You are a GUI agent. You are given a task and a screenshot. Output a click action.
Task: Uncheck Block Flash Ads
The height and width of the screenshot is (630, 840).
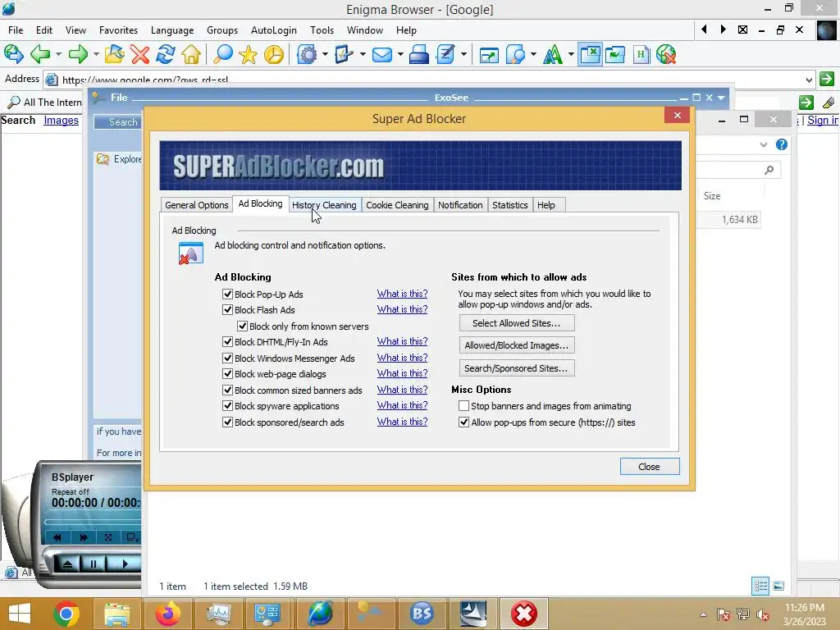pos(227,309)
